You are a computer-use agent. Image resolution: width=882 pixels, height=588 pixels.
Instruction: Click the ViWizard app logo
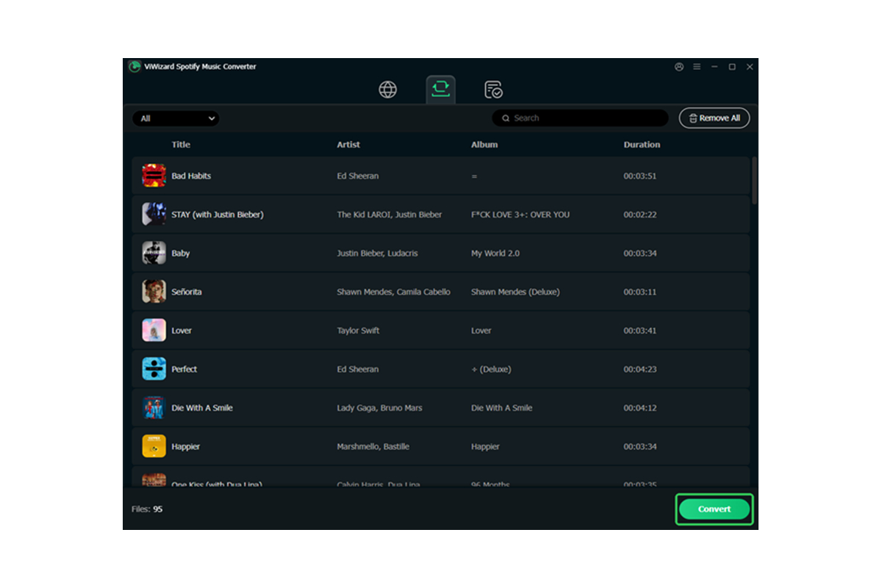point(135,67)
